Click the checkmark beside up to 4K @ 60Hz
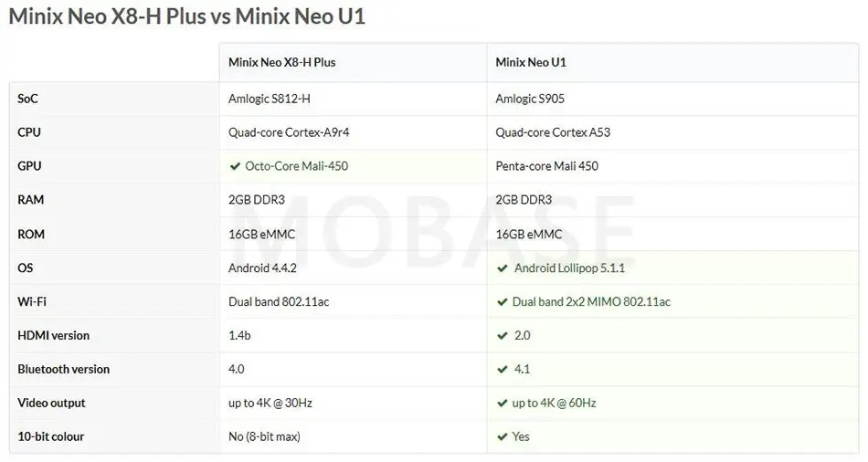Screen dimensions: 868x462 pyautogui.click(x=503, y=404)
